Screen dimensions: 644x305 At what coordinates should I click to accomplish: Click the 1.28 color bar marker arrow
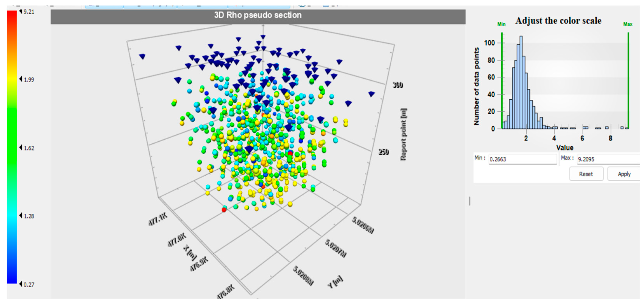pyautogui.click(x=21, y=216)
